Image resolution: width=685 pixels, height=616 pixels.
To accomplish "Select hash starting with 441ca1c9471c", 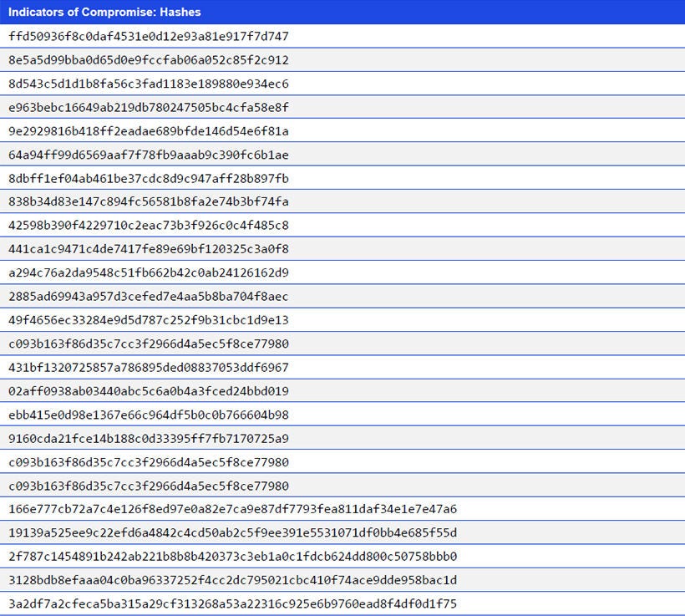I will click(x=149, y=249).
